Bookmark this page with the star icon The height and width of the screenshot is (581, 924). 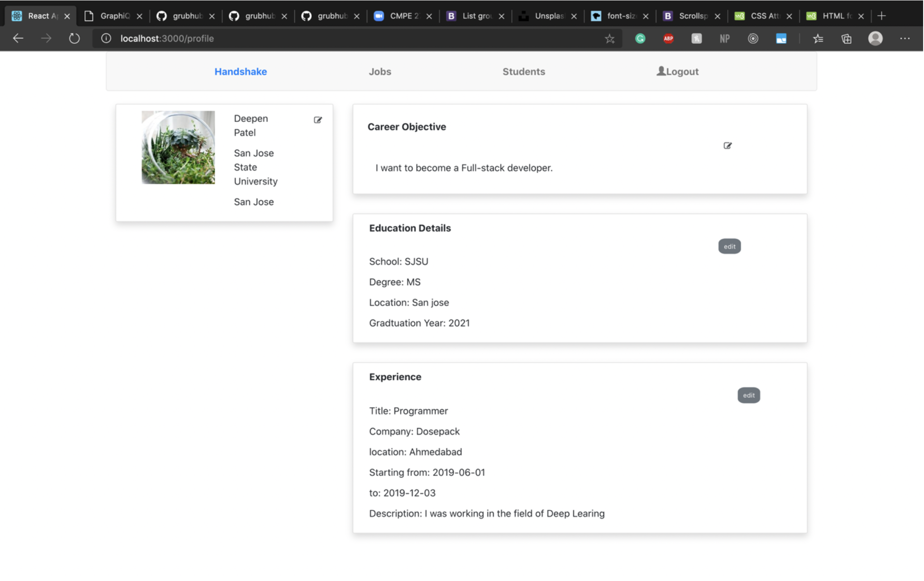[609, 38]
